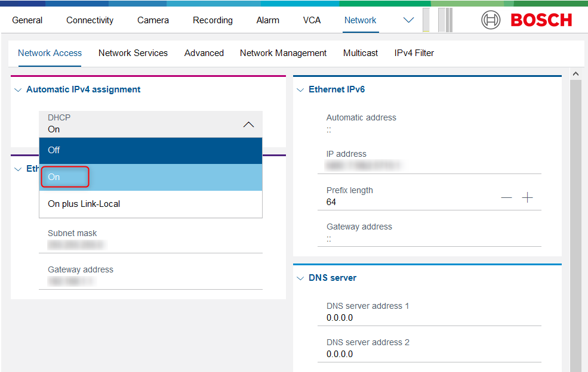Switch to the Camera main tab
588x372 pixels.
(153, 20)
